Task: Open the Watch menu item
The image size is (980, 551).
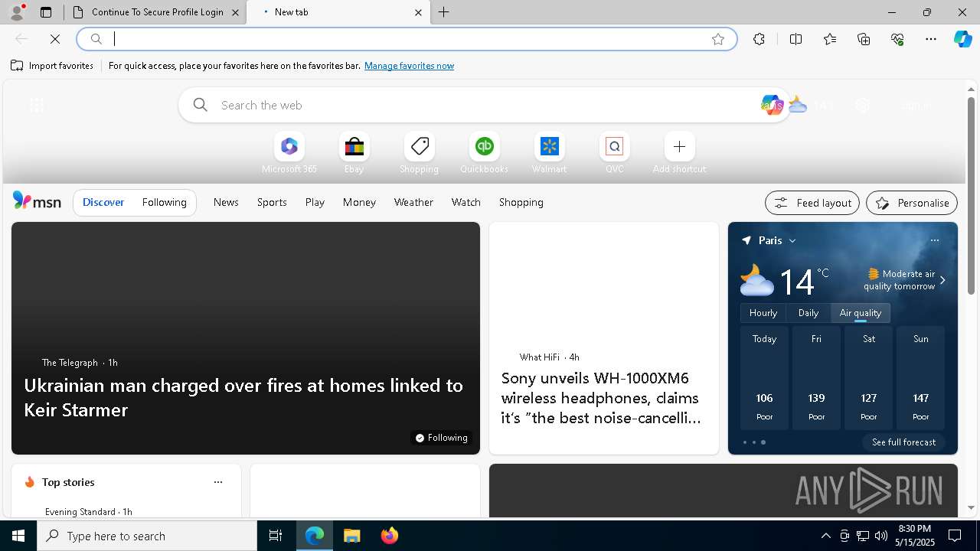Action: (x=466, y=202)
